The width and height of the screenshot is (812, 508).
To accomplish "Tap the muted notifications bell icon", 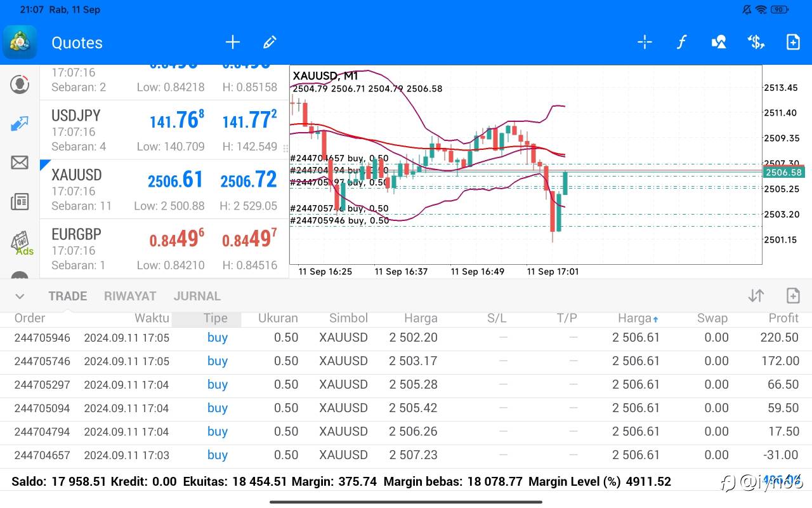I will pos(746,10).
